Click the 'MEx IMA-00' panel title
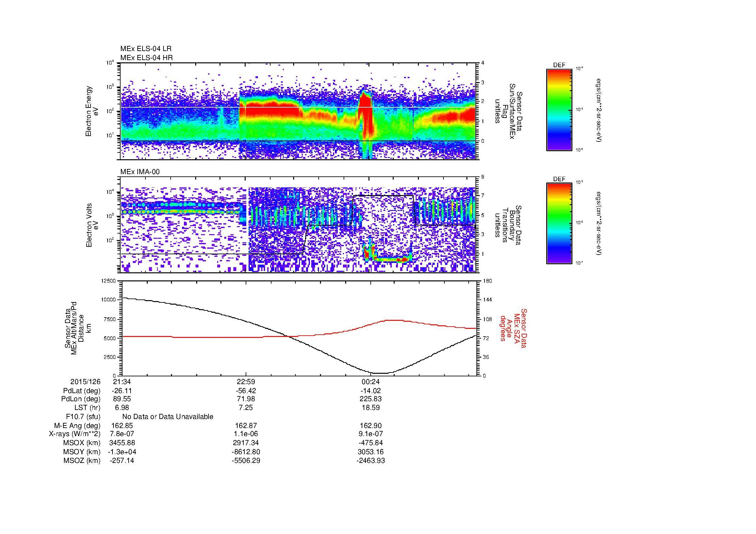Screen dimensions: 756x534 pos(140,172)
